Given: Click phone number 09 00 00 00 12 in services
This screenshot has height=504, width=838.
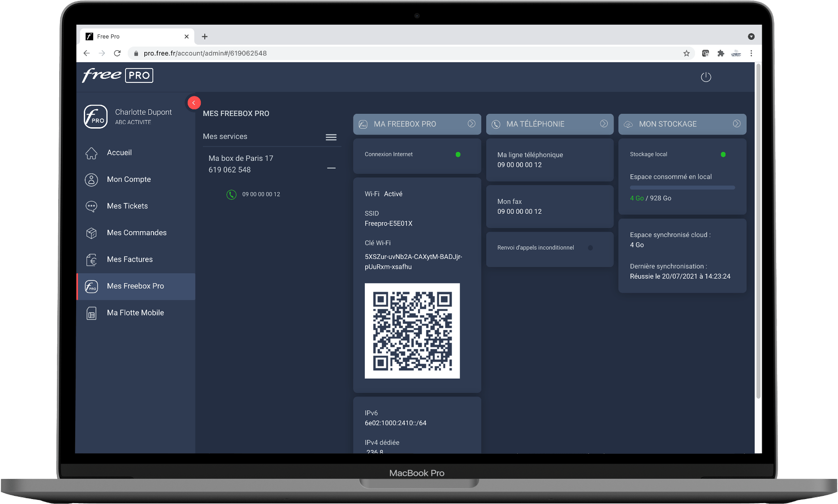Looking at the screenshot, I should pos(261,194).
